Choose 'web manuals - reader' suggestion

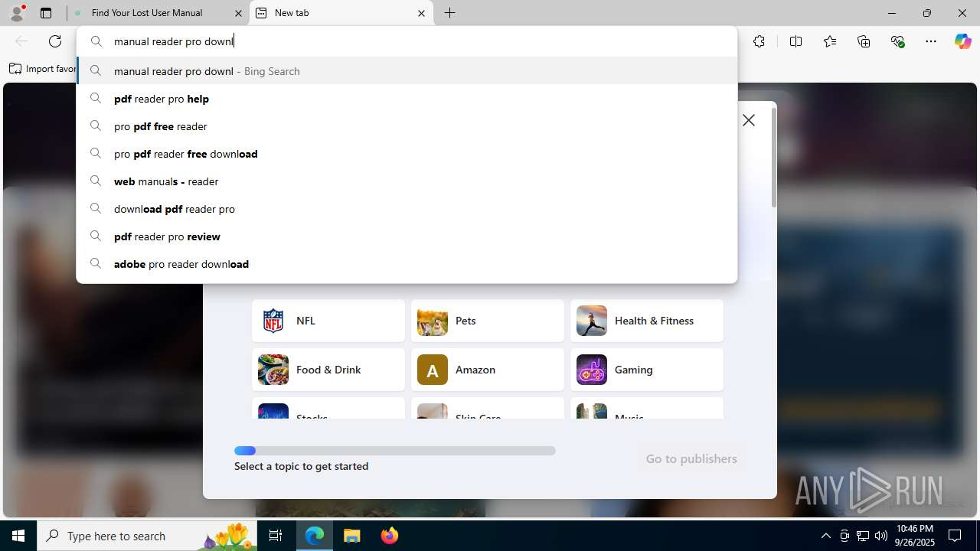click(407, 181)
